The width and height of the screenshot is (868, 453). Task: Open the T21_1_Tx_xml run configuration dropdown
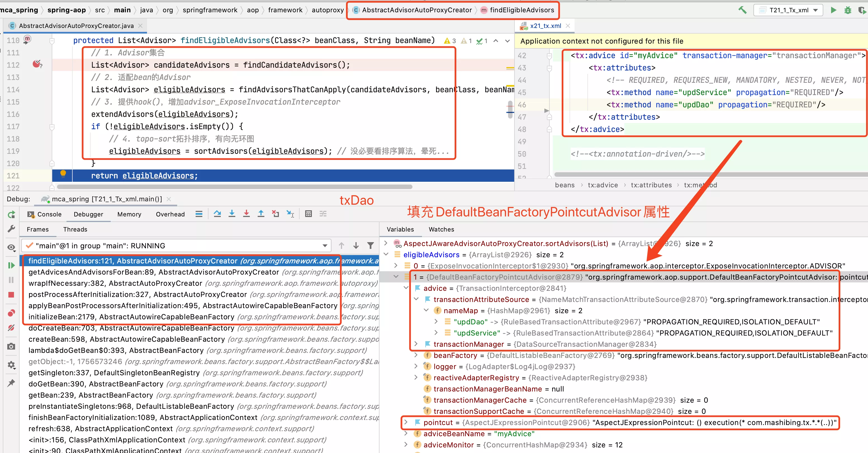tap(788, 10)
